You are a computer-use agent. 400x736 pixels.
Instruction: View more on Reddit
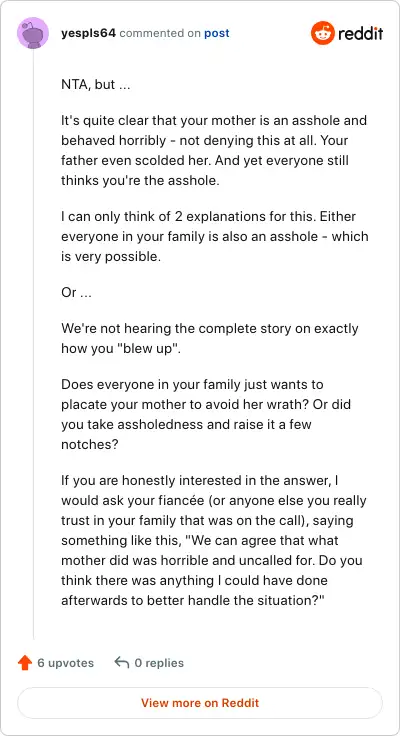click(x=200, y=703)
